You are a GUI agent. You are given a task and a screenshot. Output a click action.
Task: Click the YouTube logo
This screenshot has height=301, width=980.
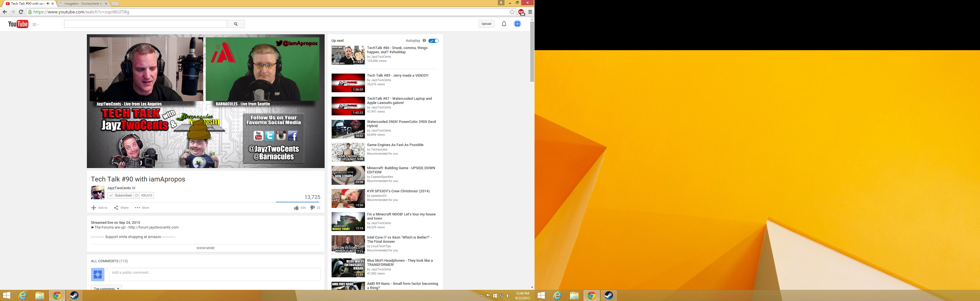click(18, 24)
